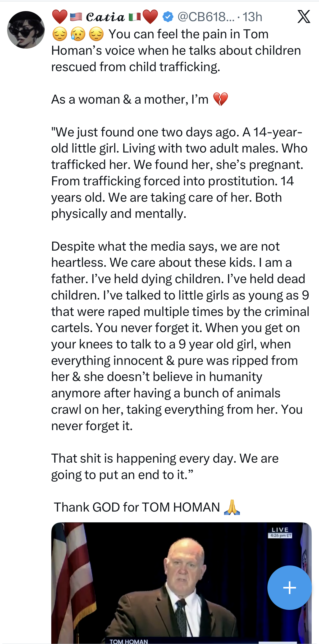Screen dimensions: 319x644
Task: Click the US flag emoji beside Catia
Action: [76, 17]
